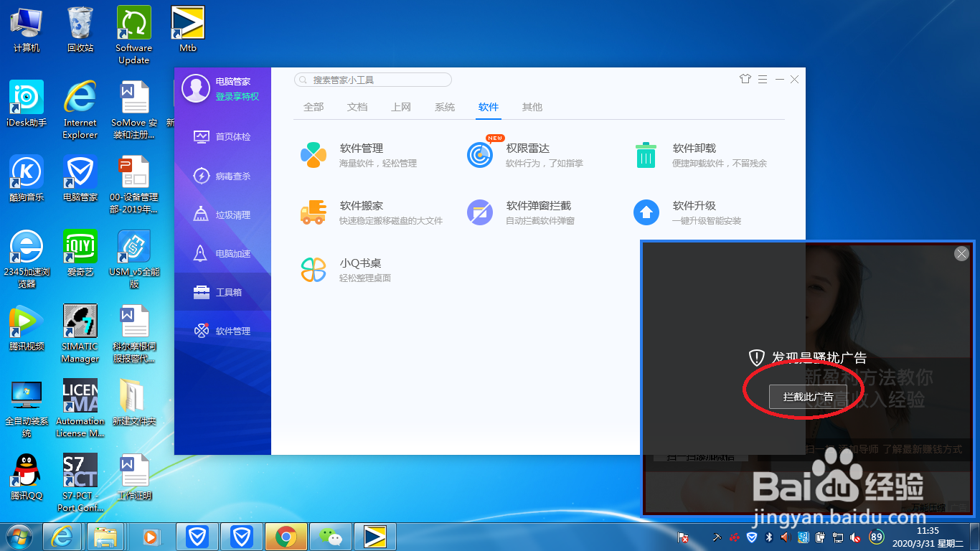Open WeChat from the taskbar
Viewport: 980px width, 551px height.
(x=331, y=537)
